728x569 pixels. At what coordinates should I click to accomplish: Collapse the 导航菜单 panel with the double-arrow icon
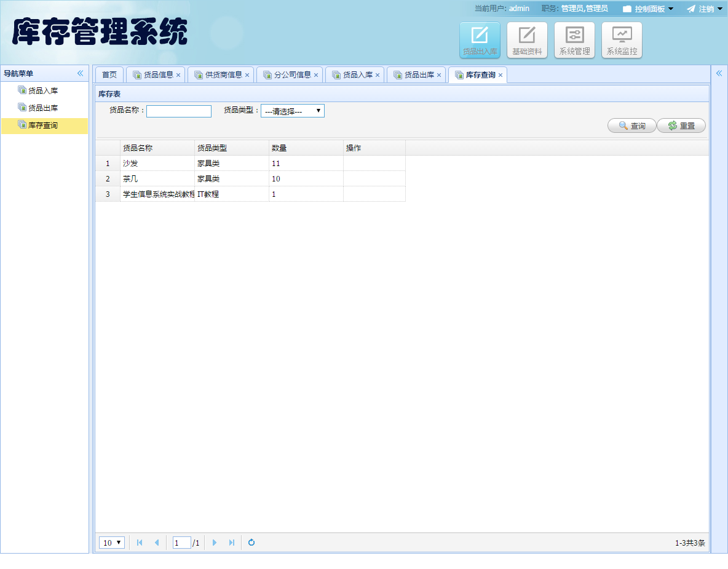pos(81,73)
